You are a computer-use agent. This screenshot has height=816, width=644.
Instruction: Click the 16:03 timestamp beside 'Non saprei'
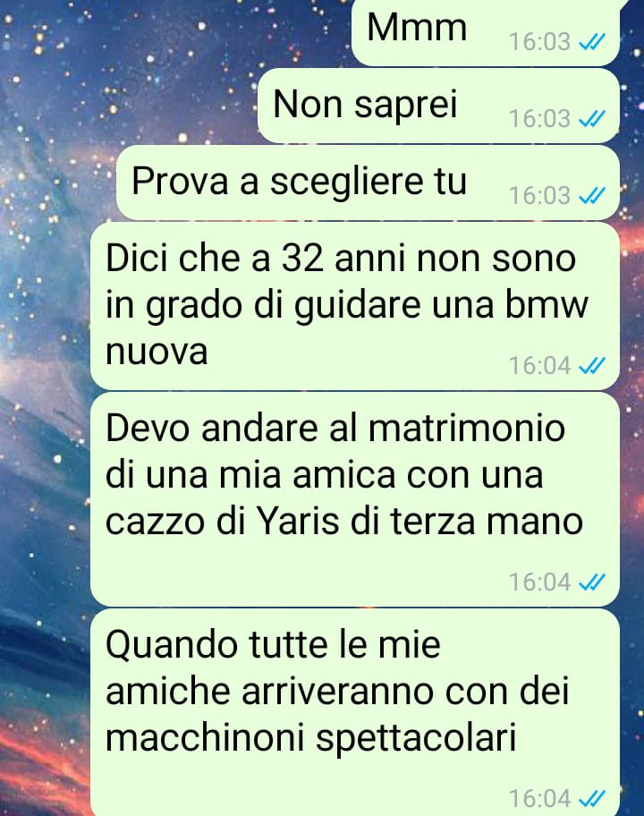pos(539,119)
